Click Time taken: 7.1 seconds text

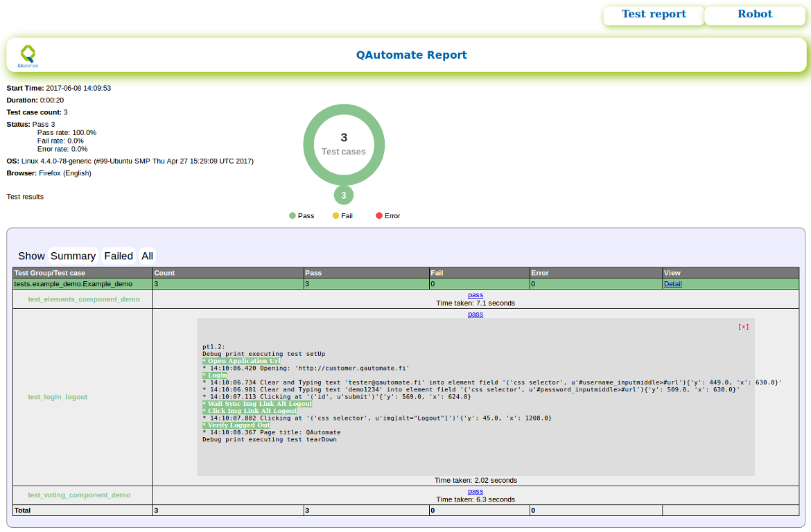pyautogui.click(x=476, y=303)
